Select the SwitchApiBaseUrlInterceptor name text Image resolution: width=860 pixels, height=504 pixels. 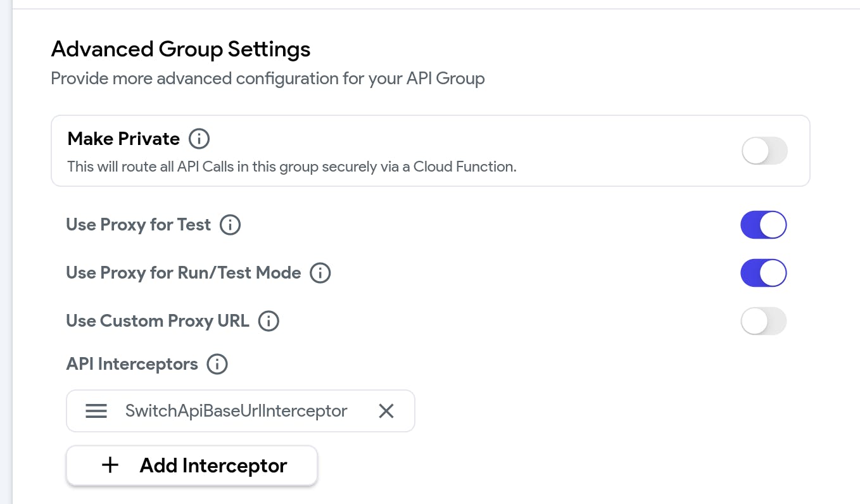(x=236, y=411)
